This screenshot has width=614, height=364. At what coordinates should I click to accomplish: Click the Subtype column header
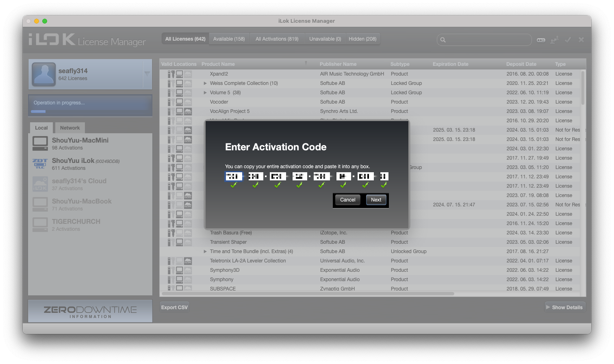(x=400, y=64)
